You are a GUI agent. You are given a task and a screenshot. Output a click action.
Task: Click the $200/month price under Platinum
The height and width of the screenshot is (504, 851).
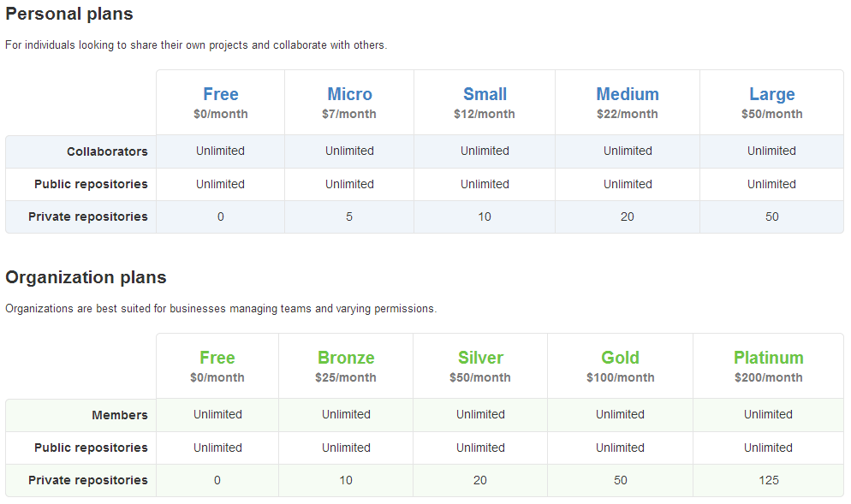(768, 377)
